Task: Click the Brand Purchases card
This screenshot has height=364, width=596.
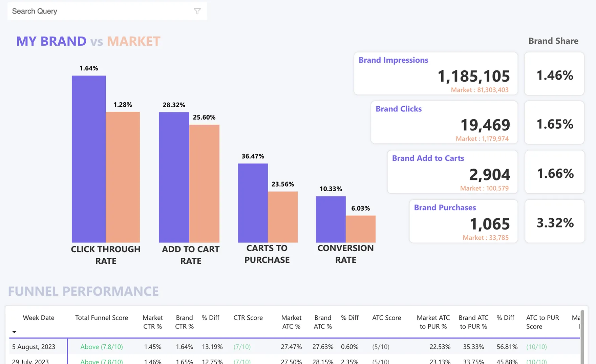Action: pyautogui.click(x=464, y=221)
